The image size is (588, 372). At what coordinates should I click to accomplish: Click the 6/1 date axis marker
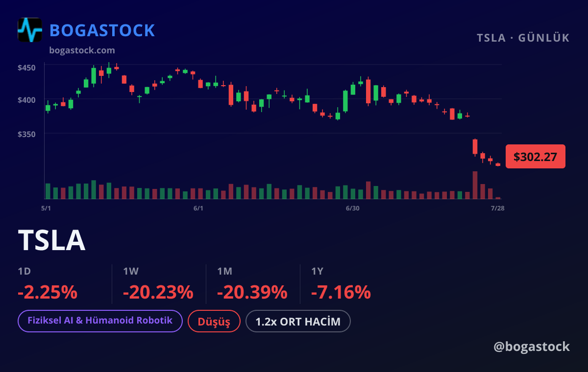(x=198, y=209)
